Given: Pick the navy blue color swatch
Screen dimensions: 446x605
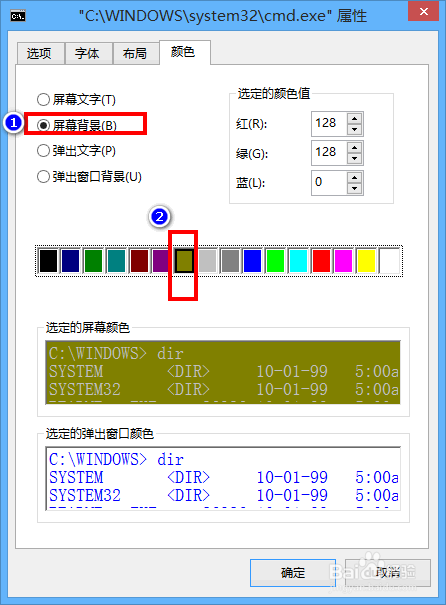Looking at the screenshot, I should click(71, 261).
